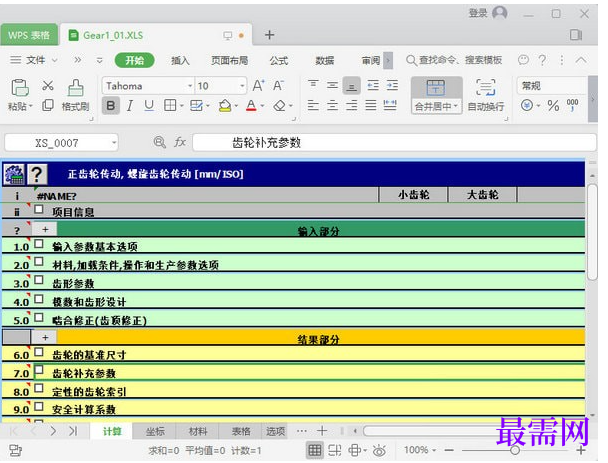Click the thousands separator icon
The height and width of the screenshot is (463, 608).
(572, 105)
